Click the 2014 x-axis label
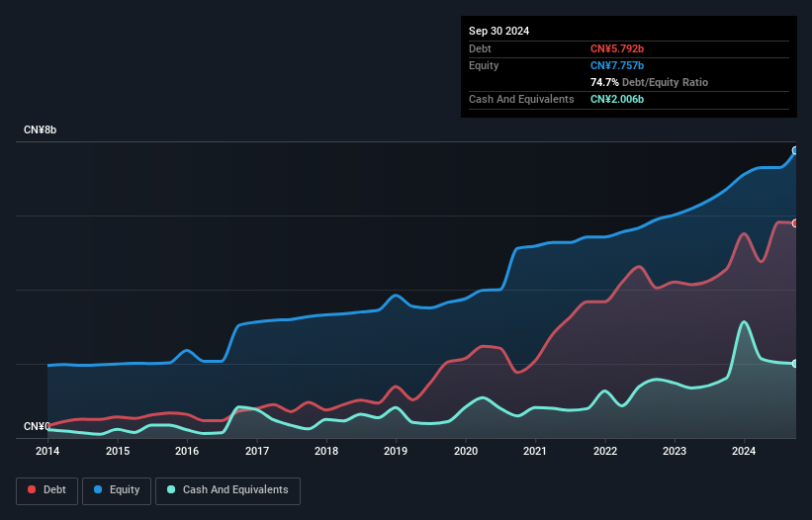Screen dimensions: 812x520 (47, 451)
